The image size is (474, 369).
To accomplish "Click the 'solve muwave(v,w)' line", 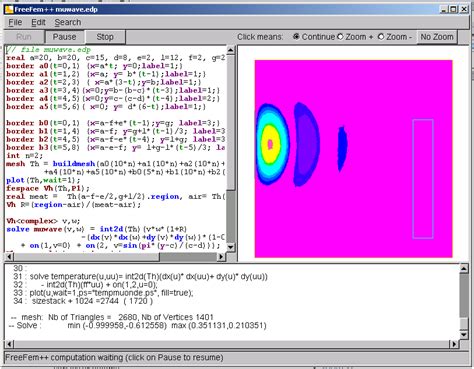I will (x=97, y=229).
